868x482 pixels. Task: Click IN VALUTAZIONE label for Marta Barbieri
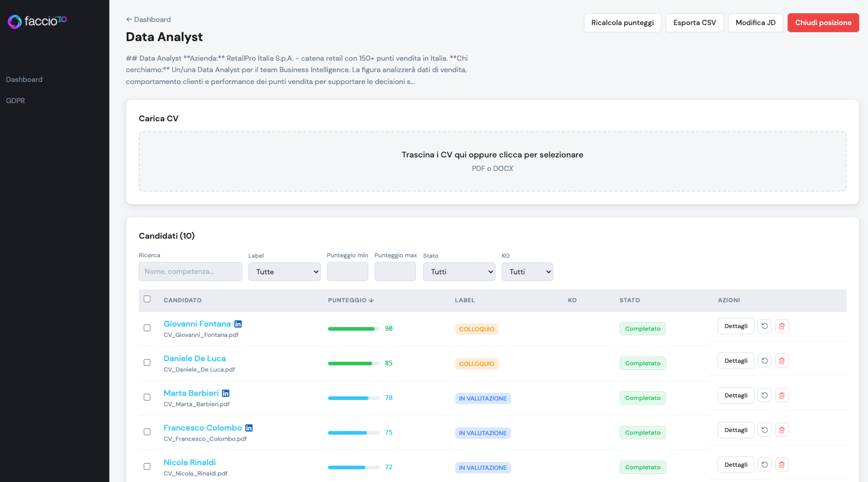pyautogui.click(x=483, y=399)
